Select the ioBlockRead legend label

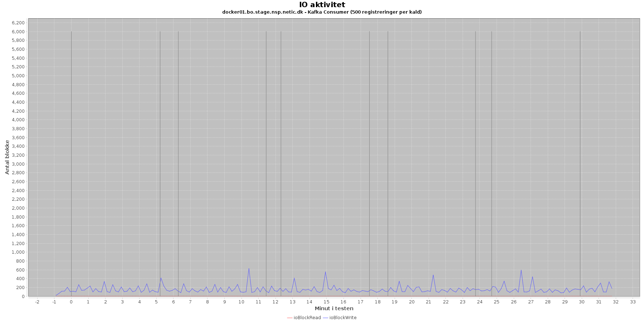coord(307,318)
